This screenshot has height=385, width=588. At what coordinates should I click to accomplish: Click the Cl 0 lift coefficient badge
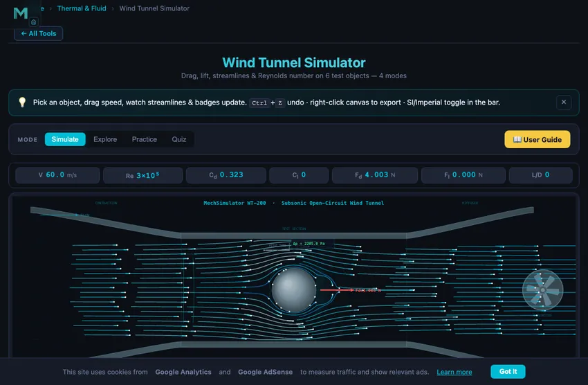299,175
